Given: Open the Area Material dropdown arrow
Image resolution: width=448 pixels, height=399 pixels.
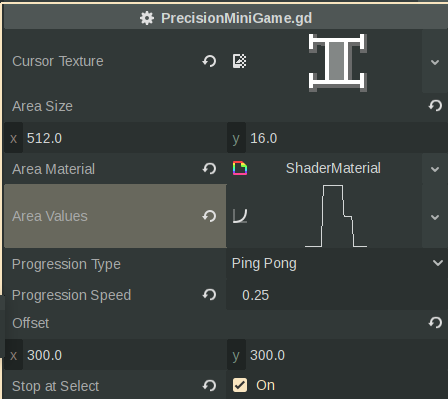Looking at the screenshot, I should click(x=435, y=169).
